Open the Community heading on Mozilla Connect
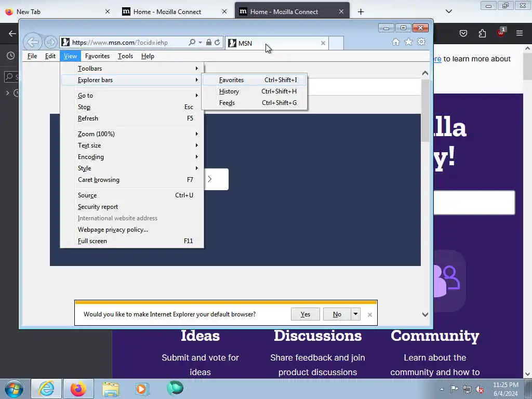The image size is (532, 399). point(435,336)
